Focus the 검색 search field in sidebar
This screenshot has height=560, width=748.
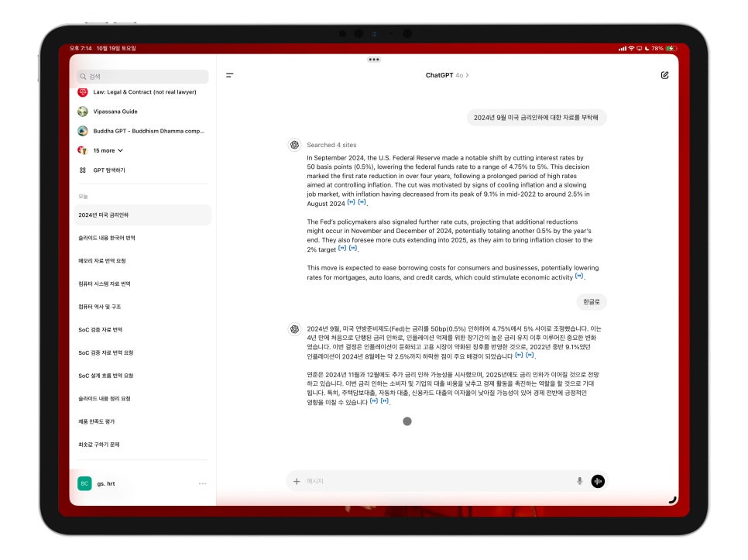click(142, 77)
